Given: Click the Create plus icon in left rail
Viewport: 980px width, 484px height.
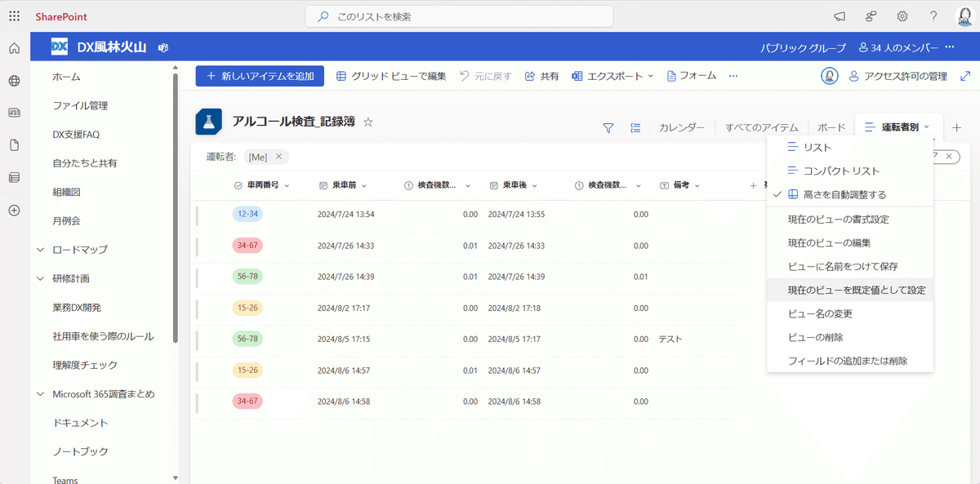Looking at the screenshot, I should pos(14,210).
